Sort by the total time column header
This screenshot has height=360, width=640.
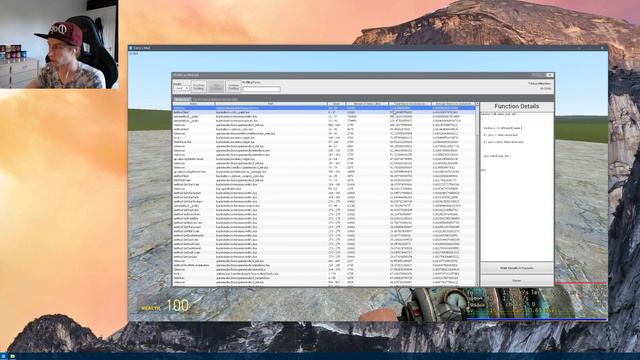[x=410, y=104]
